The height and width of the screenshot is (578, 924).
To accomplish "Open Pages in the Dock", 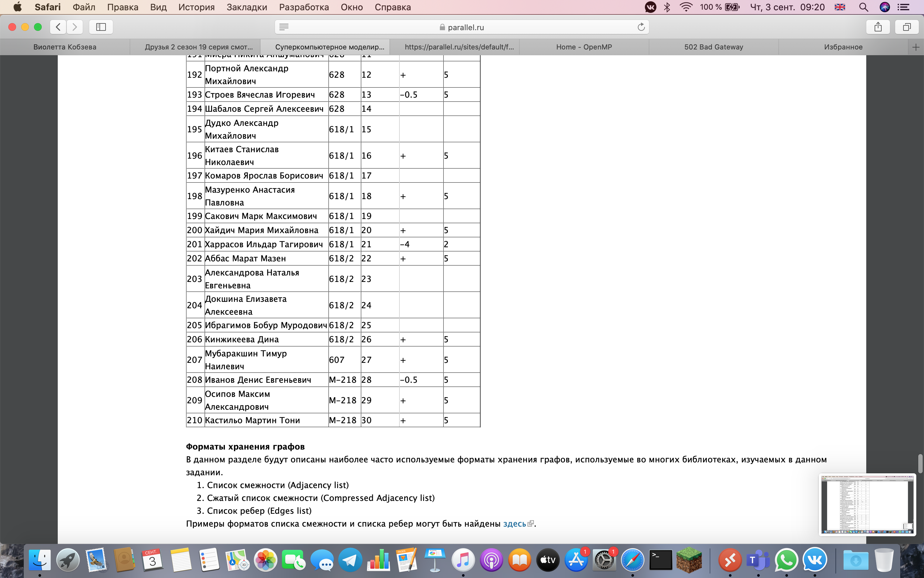I will click(x=406, y=560).
